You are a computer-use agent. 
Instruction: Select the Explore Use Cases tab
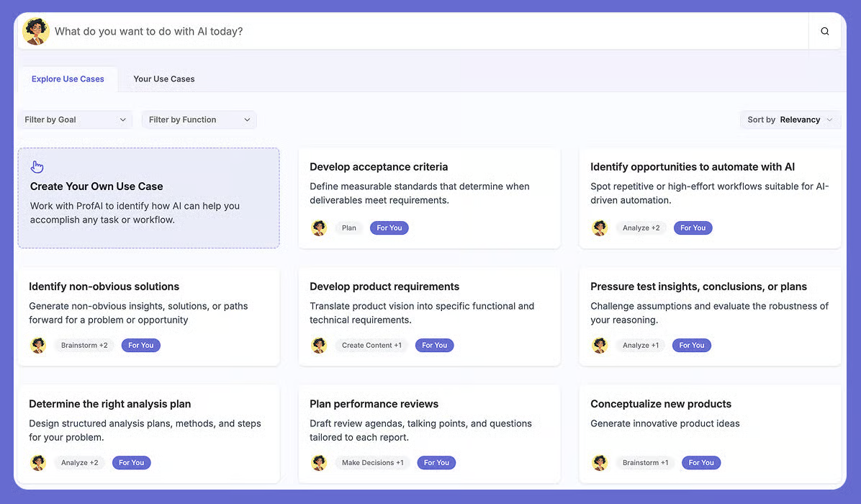pos(68,79)
